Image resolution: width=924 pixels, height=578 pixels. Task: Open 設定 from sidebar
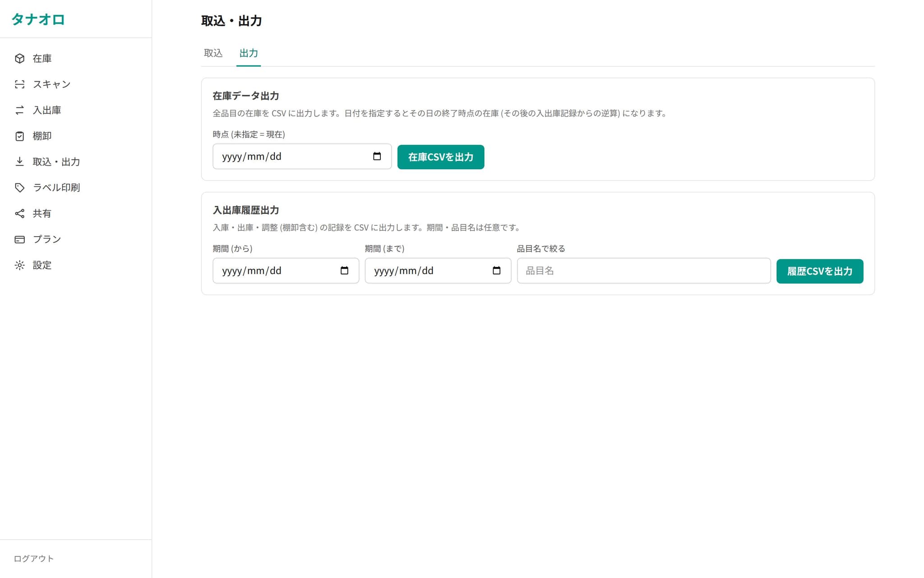coord(76,265)
